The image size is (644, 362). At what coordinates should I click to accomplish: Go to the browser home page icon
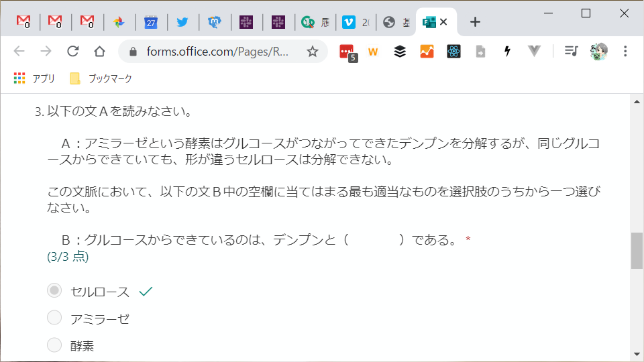click(x=99, y=52)
